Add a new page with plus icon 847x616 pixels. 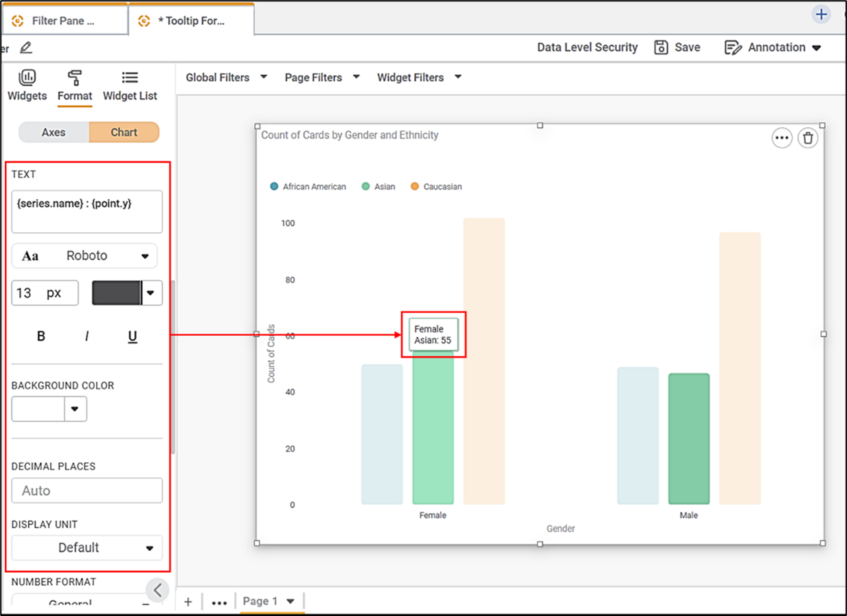tap(188, 602)
